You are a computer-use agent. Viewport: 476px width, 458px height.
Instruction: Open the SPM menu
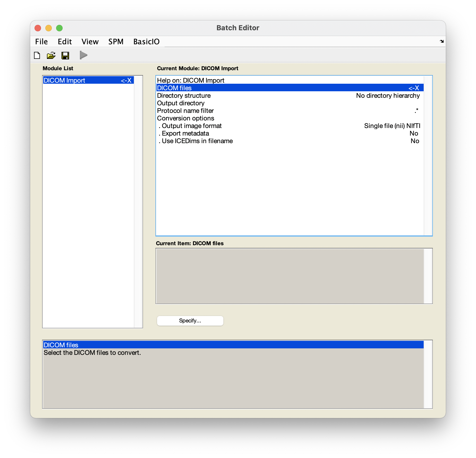(x=116, y=42)
